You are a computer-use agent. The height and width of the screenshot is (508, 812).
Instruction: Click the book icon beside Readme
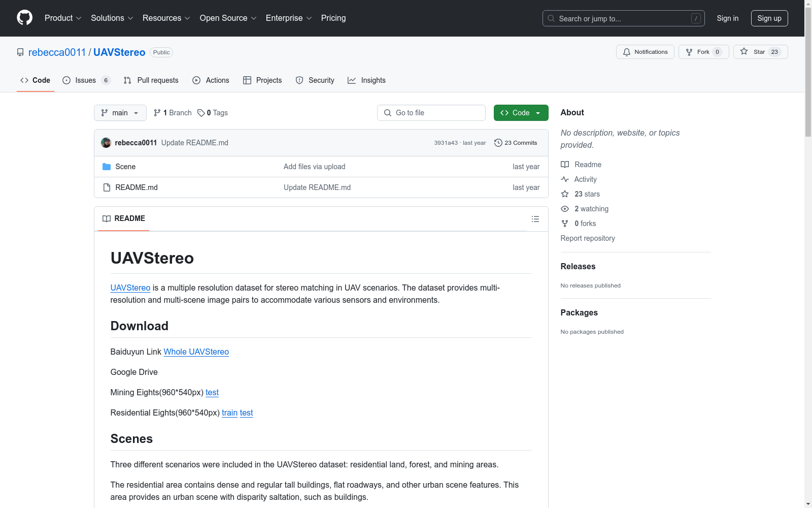pyautogui.click(x=565, y=165)
